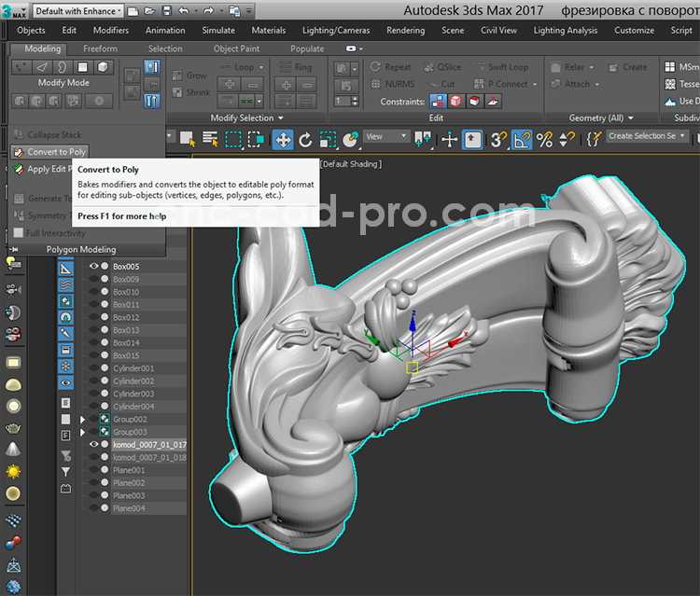Click the Select and Manipulate icon
Image resolution: width=700 pixels, height=596 pixels.
click(449, 140)
